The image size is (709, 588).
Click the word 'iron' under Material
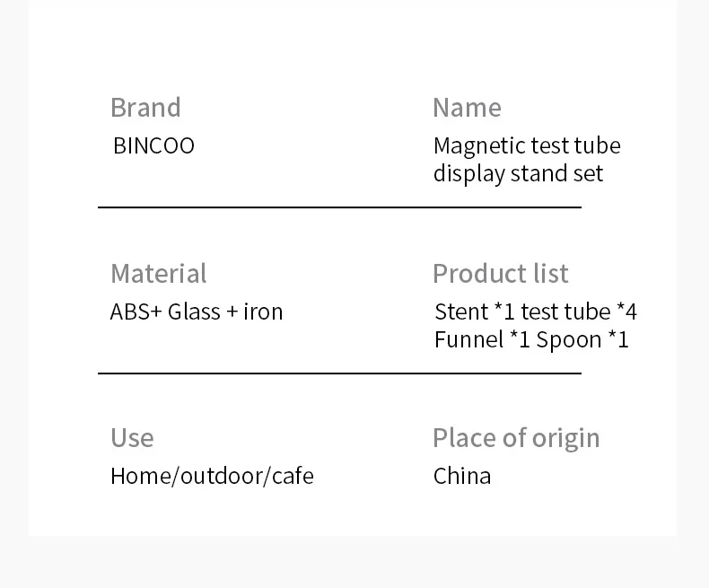point(263,312)
